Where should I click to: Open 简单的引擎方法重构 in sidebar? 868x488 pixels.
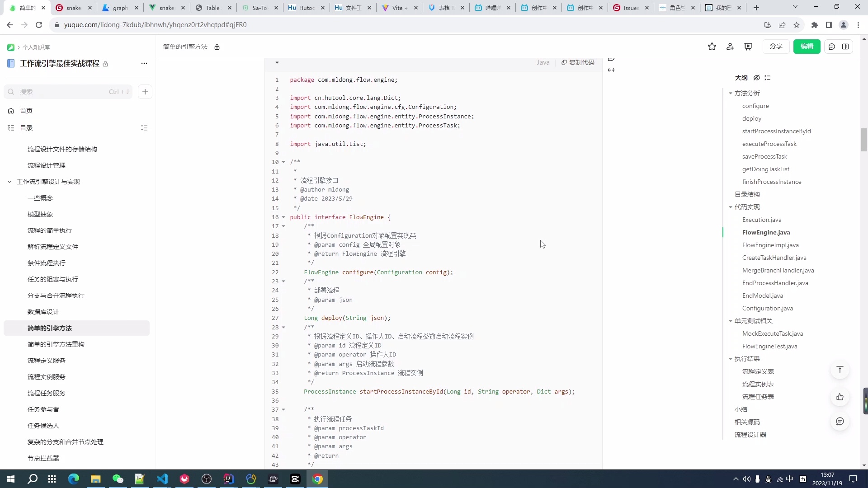56,344
